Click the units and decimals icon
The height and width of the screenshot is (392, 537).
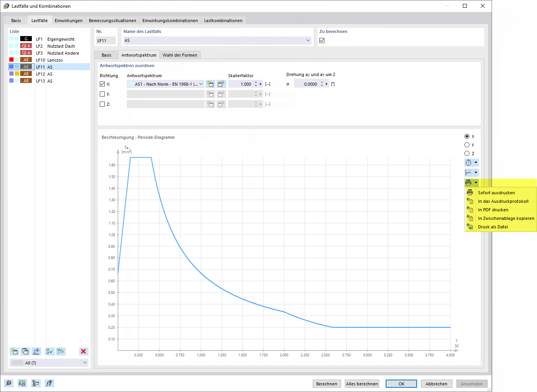22,383
